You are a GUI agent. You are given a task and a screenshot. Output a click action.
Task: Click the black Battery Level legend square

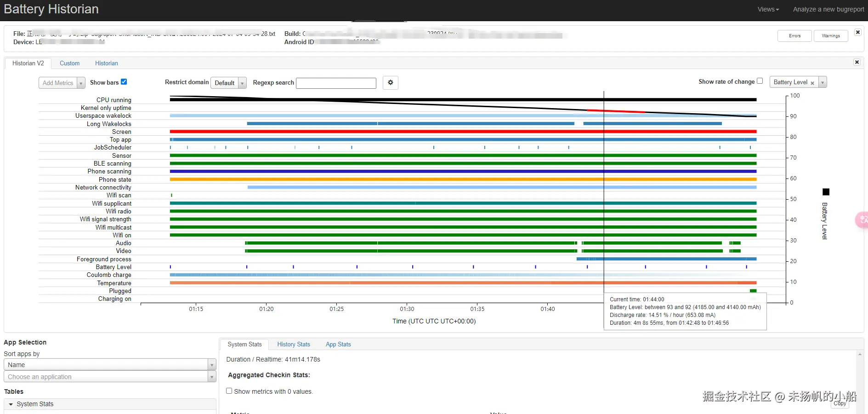point(826,192)
